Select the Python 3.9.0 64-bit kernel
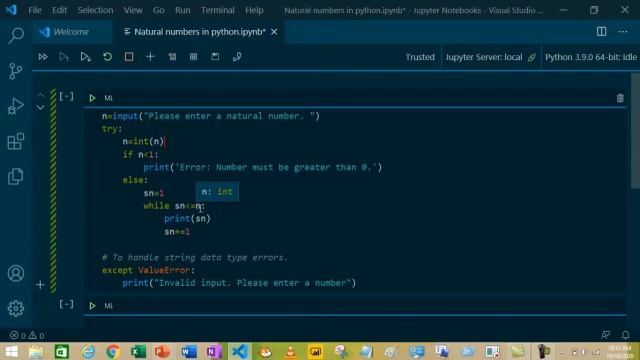640x360 pixels. click(x=591, y=57)
